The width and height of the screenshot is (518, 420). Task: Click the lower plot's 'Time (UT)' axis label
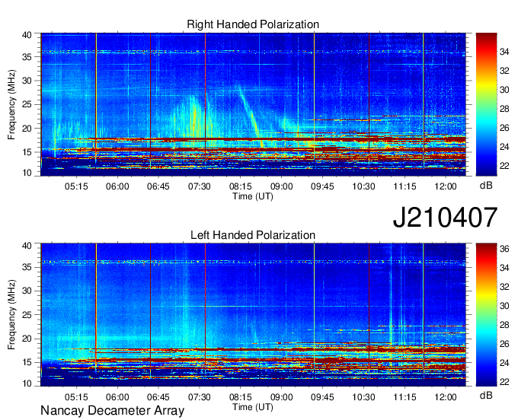point(253,407)
